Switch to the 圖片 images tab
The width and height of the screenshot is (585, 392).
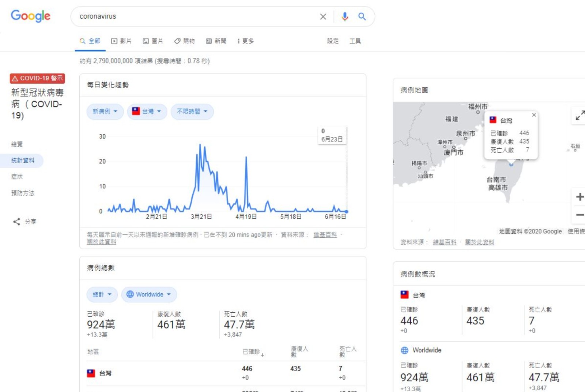click(x=152, y=41)
